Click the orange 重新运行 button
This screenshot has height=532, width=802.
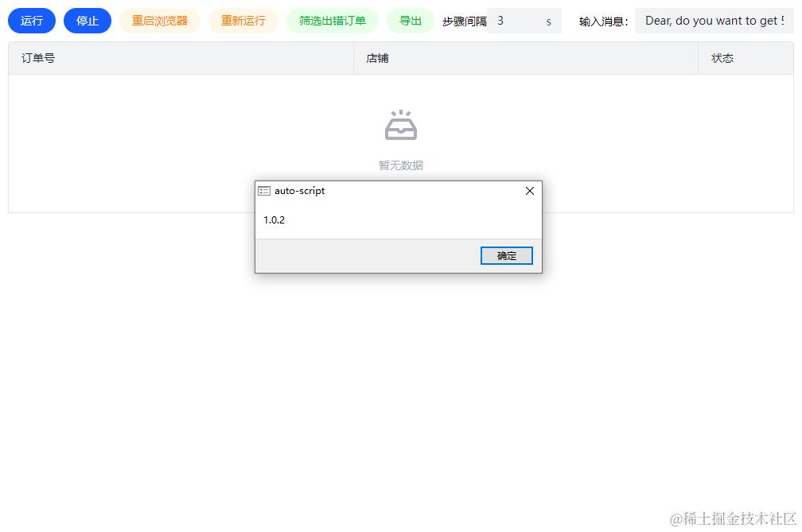243,21
